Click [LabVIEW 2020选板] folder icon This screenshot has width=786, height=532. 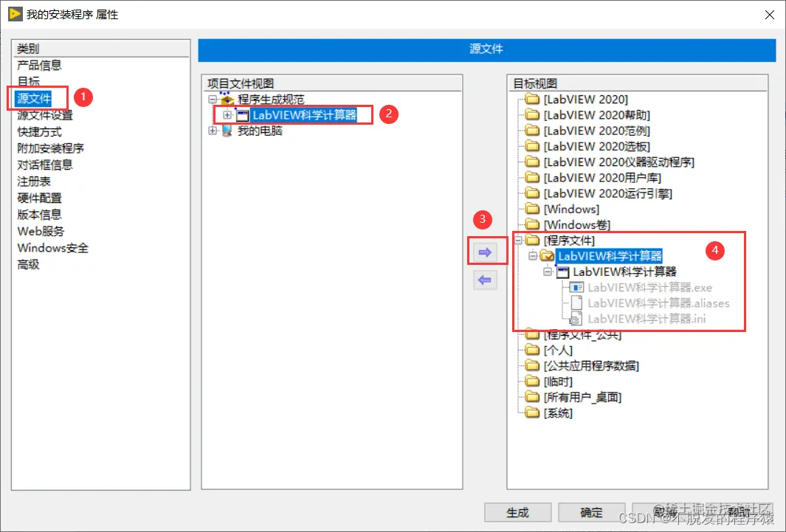[x=532, y=146]
